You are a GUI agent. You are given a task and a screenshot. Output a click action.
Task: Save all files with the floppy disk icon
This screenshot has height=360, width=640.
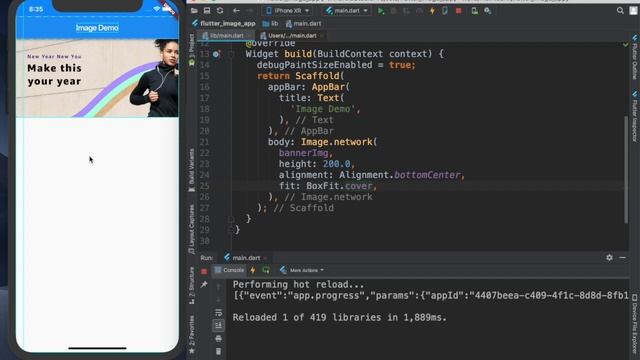(207, 11)
